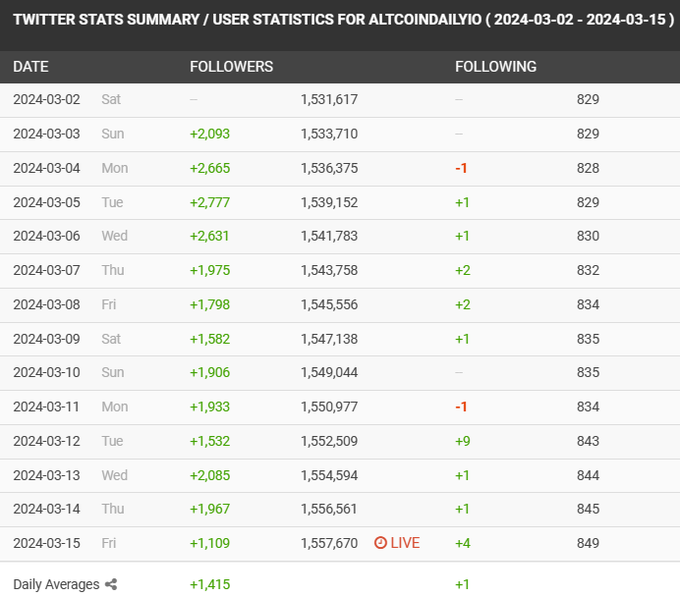Select the 2024-03-10 date cell
This screenshot has width=680, height=597.
pyautogui.click(x=46, y=372)
